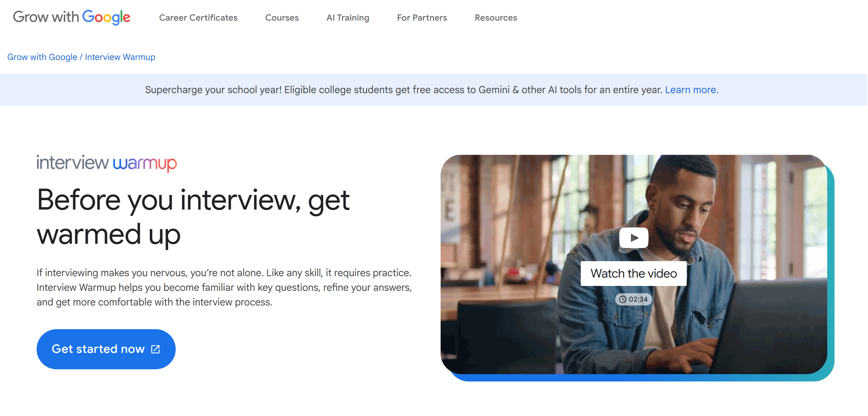The image size is (868, 416).
Task: Click the Before you interview headline
Action: pyautogui.click(x=193, y=217)
